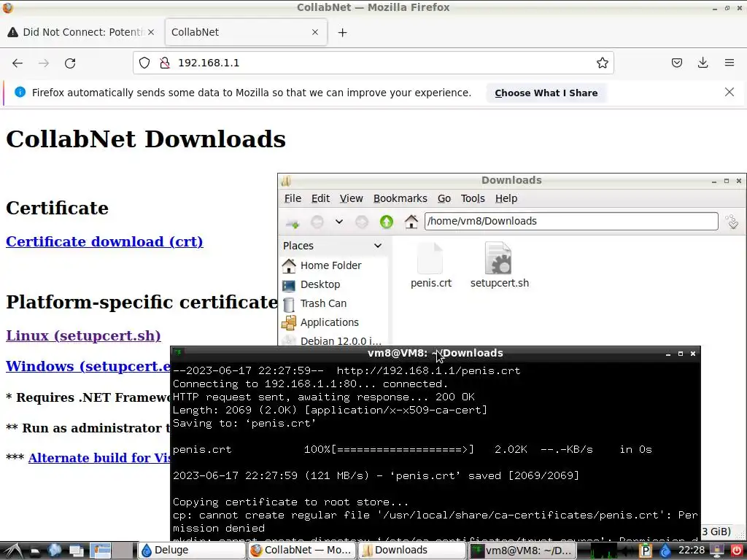This screenshot has height=560, width=747.
Task: Open the Go menu in file manager
Action: (x=444, y=198)
